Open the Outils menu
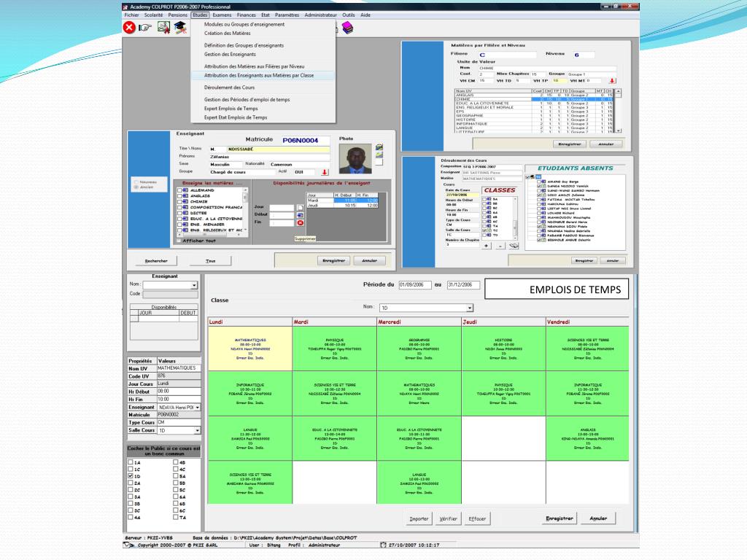Viewport: 747px width, 560px height. coord(348,15)
